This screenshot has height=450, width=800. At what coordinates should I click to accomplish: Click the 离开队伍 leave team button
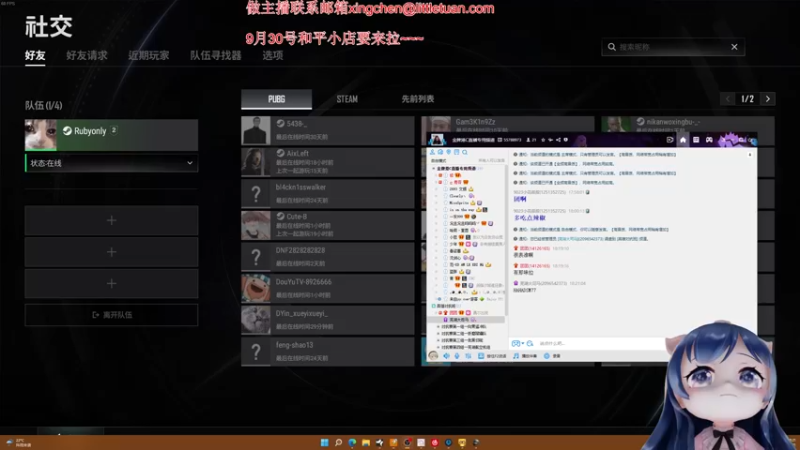coord(111,315)
